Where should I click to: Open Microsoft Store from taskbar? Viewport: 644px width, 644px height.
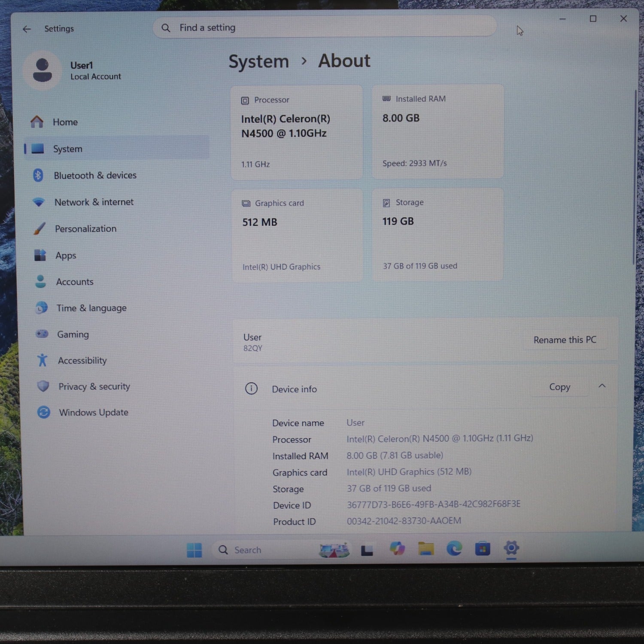tap(483, 548)
